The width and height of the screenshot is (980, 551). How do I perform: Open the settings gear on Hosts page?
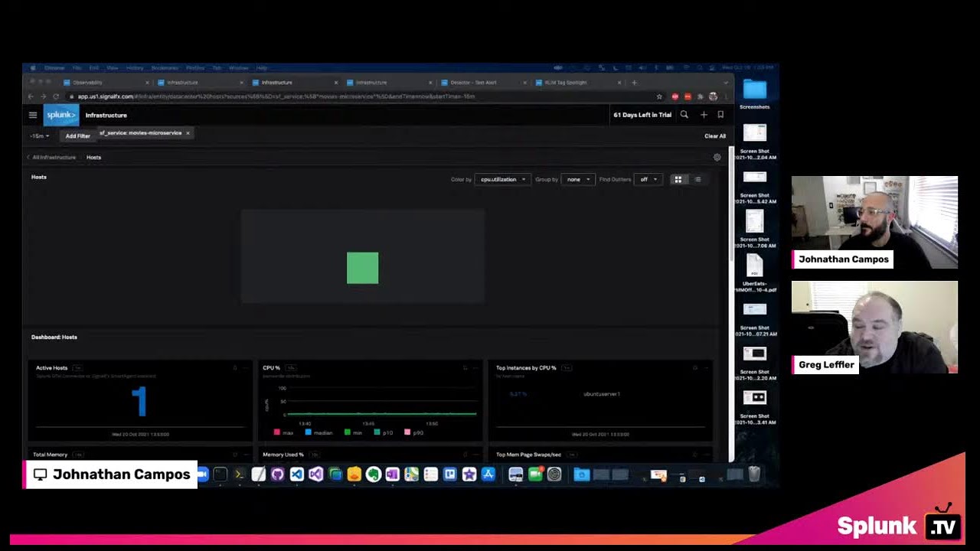point(717,157)
